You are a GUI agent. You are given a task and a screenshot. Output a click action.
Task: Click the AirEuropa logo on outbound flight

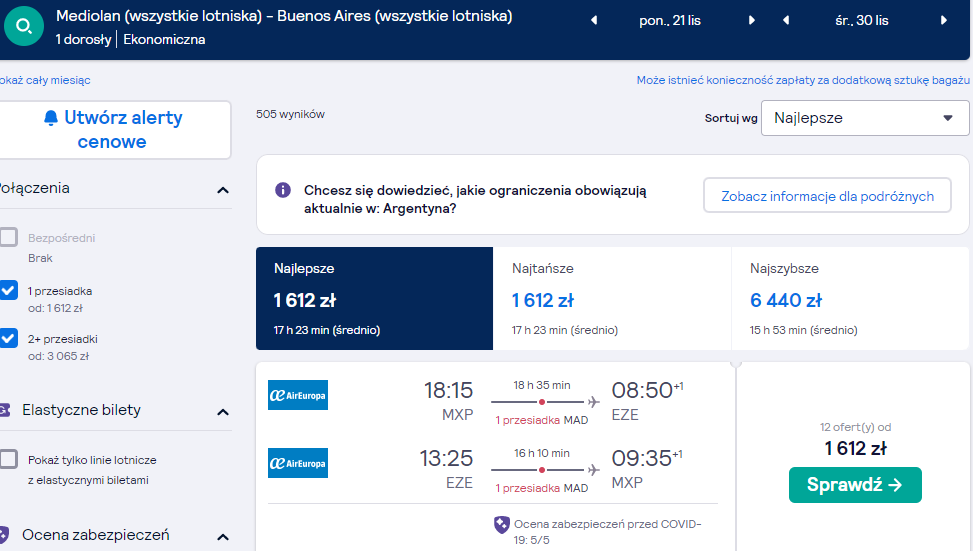click(298, 395)
